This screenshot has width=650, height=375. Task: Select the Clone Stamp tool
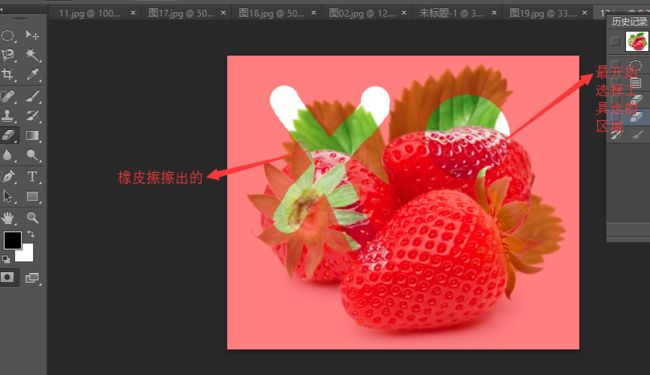pyautogui.click(x=8, y=116)
